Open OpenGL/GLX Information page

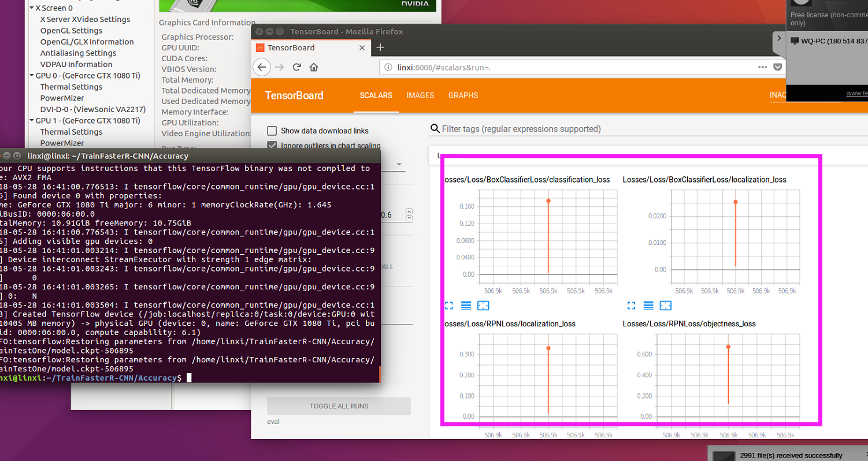(87, 42)
